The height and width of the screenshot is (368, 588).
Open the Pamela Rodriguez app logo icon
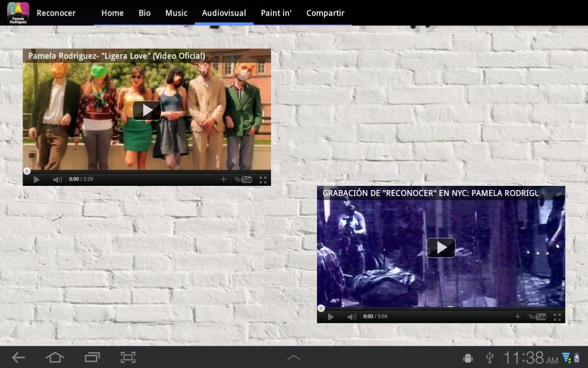[x=18, y=13]
